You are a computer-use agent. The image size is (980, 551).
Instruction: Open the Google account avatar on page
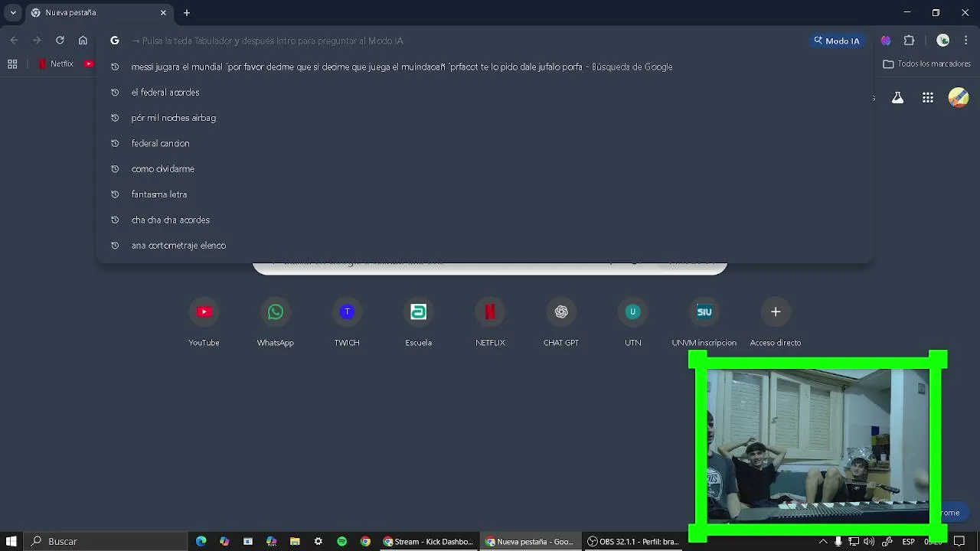click(x=959, y=97)
